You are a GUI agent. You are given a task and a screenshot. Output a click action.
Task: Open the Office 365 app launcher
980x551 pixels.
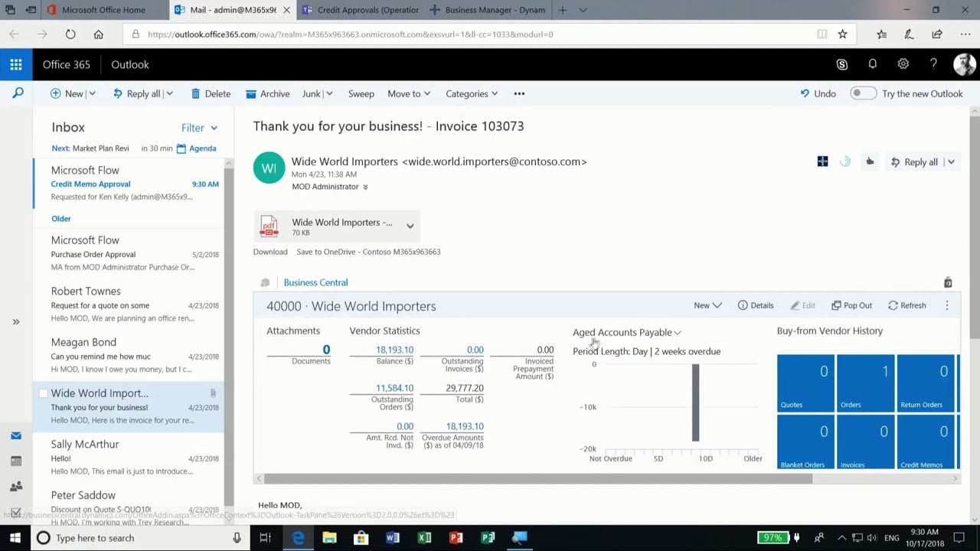[16, 65]
